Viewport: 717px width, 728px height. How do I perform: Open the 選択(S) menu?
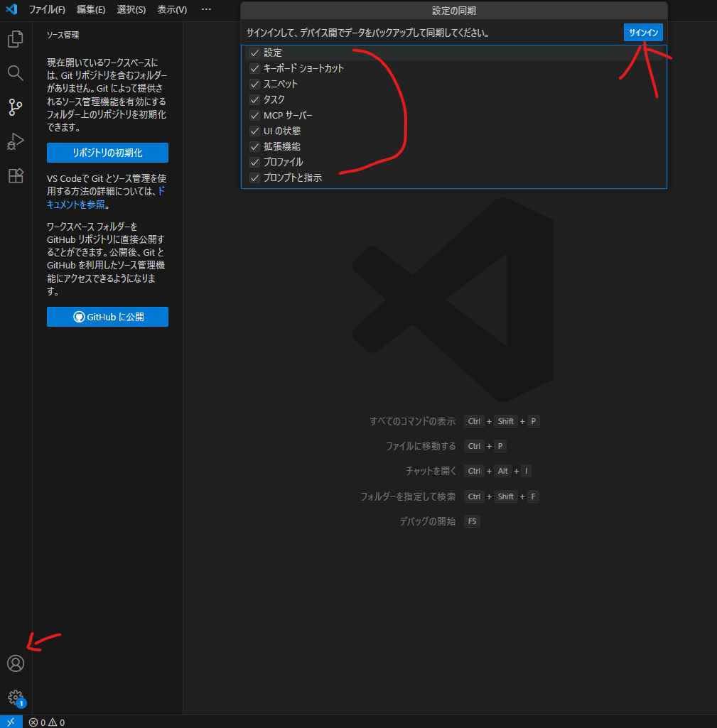click(x=131, y=10)
